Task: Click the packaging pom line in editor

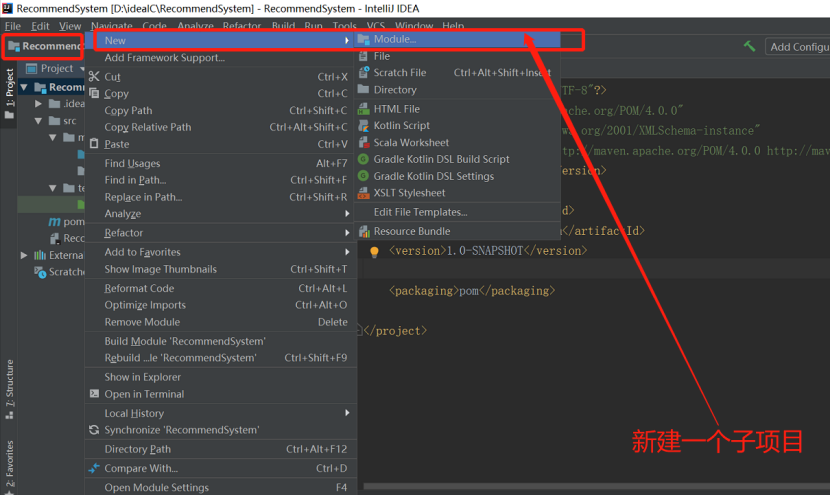Action: [472, 291]
